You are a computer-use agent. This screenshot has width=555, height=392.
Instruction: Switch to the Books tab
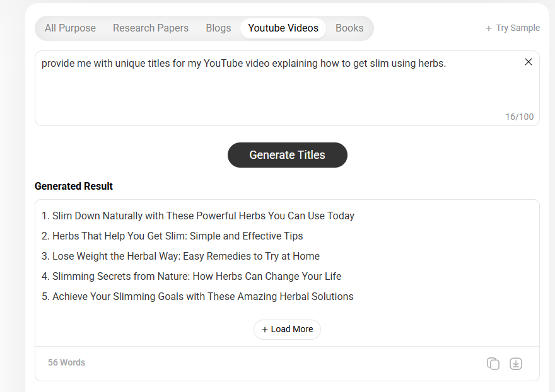[349, 28]
